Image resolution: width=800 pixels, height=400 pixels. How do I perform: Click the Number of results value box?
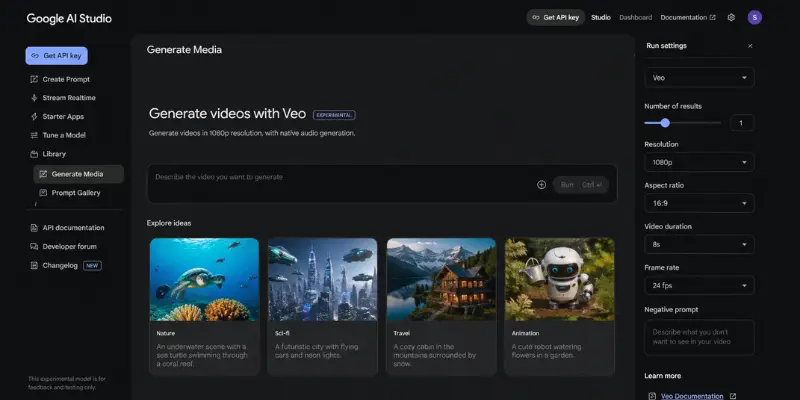[742, 122]
